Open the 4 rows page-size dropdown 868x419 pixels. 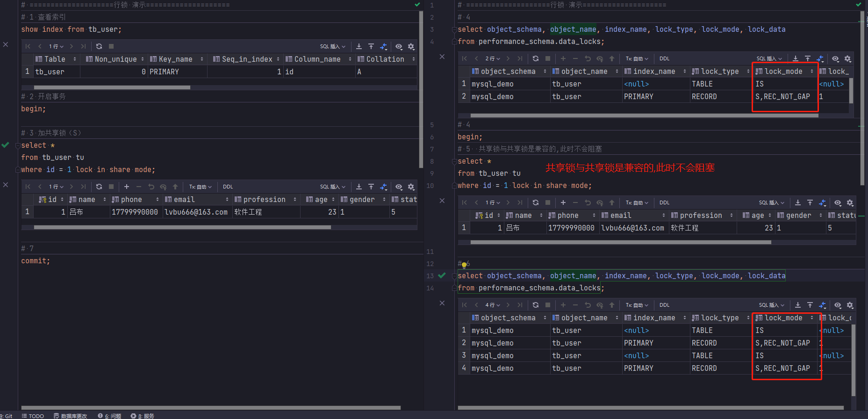493,305
